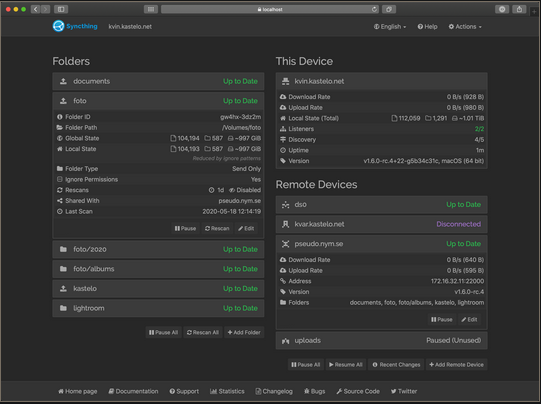Click the Add Folder button

click(244, 333)
